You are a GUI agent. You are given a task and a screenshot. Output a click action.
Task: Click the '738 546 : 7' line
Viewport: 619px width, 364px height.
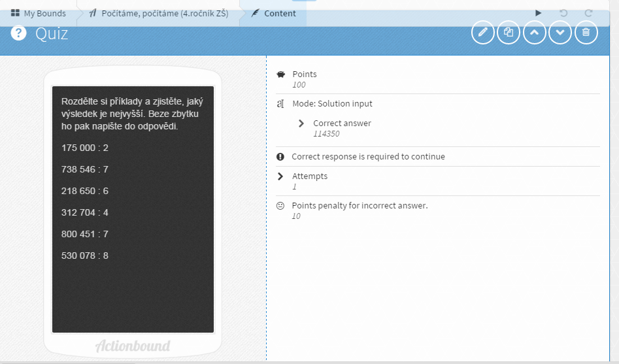click(84, 169)
